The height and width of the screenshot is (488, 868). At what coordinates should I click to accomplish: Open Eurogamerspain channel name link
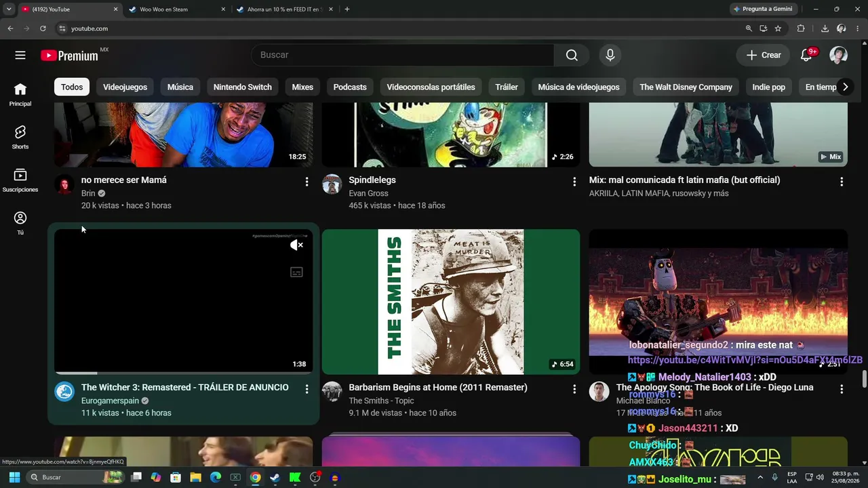(110, 401)
